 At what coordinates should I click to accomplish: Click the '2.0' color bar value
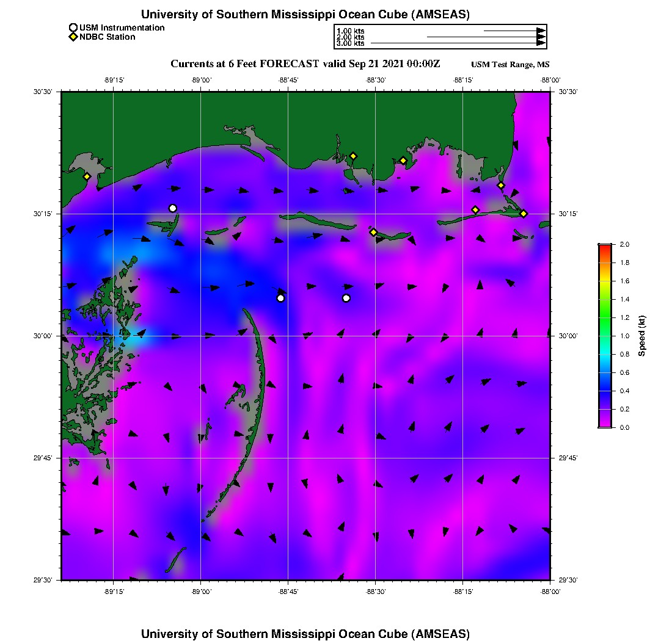coord(625,245)
